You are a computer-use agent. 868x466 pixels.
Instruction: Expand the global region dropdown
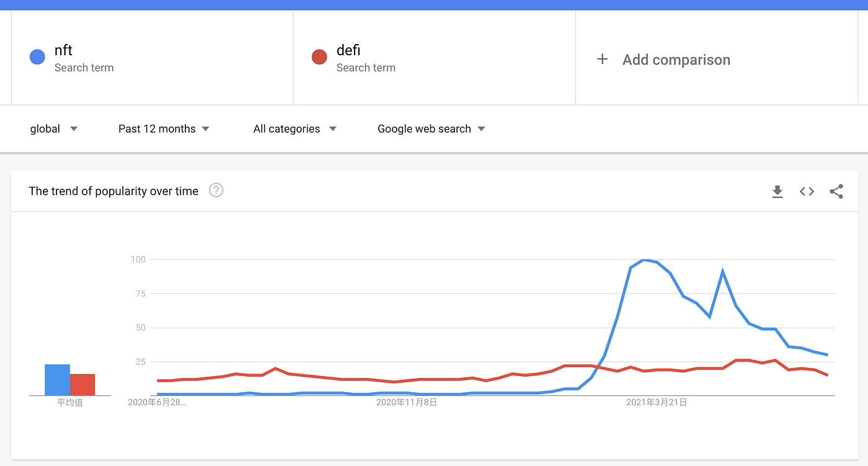pos(54,129)
